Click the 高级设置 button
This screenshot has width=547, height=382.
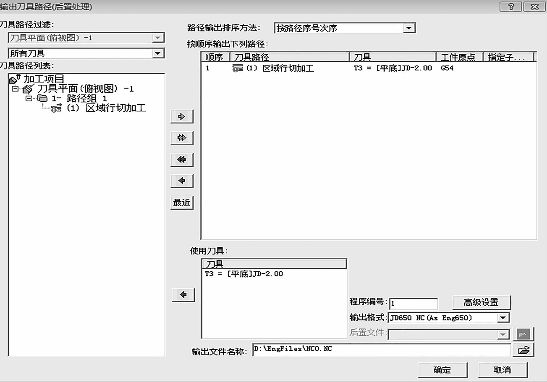click(481, 302)
